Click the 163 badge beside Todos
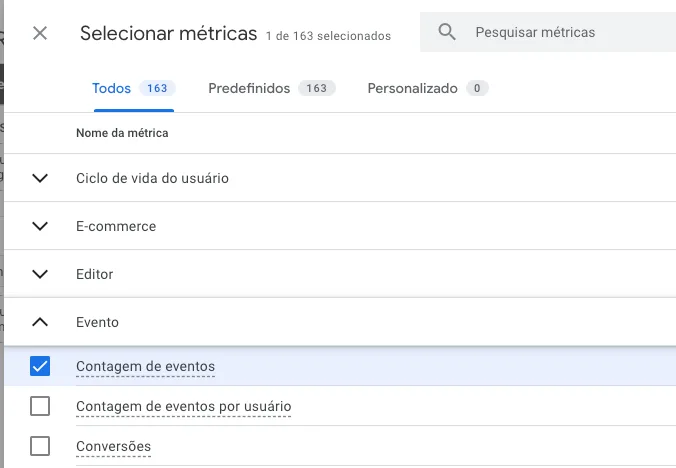Viewport: 676px width, 468px height. 157,88
